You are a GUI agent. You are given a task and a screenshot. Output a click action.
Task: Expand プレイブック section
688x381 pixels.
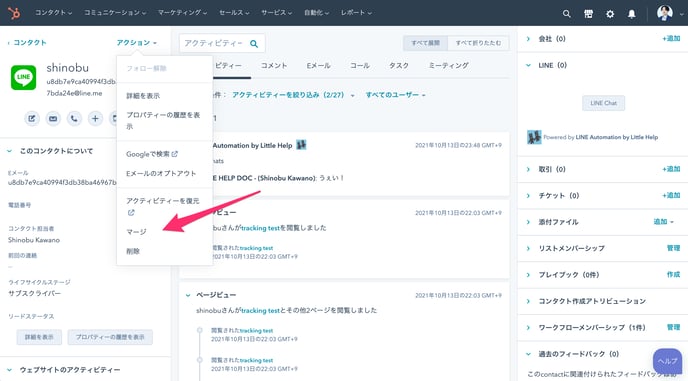tap(528, 274)
